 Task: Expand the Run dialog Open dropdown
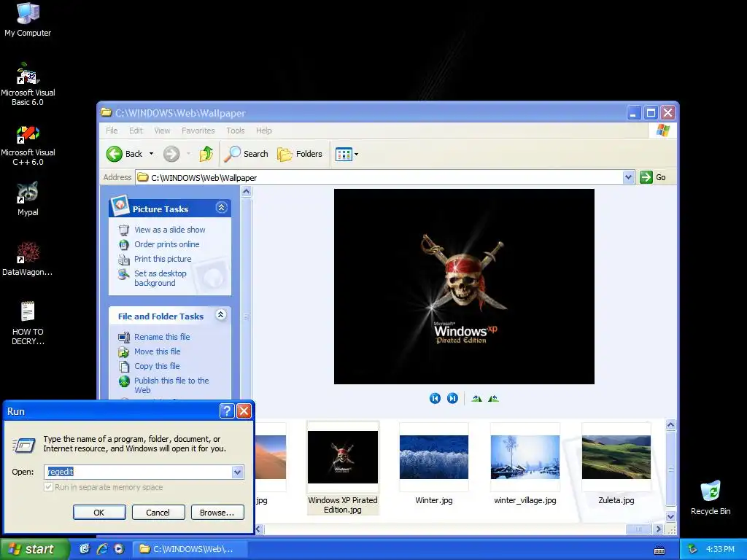tap(237, 472)
